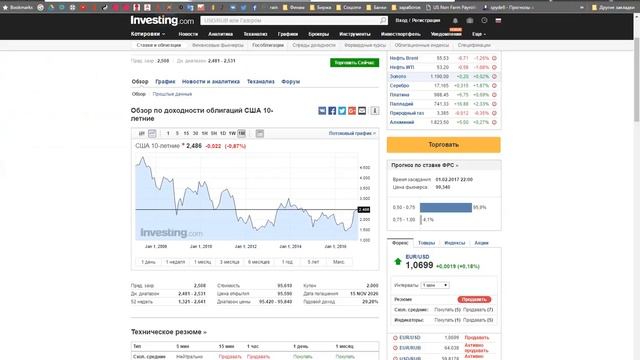
Task: Expand the Техническое резюме heading
Action: point(169,332)
